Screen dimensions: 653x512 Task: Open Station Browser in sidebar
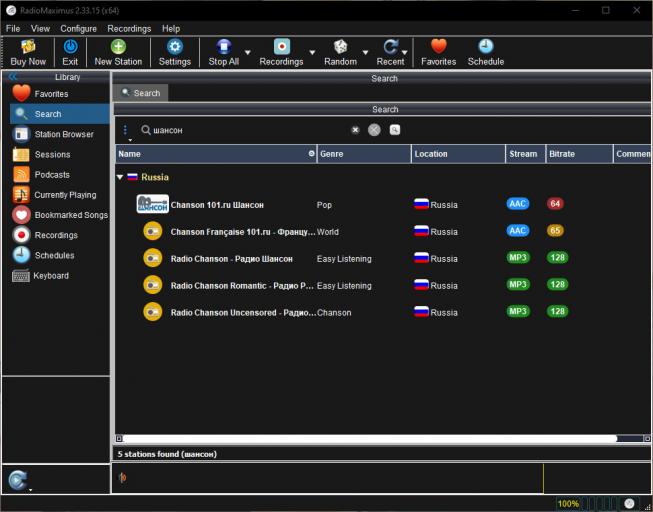60,134
